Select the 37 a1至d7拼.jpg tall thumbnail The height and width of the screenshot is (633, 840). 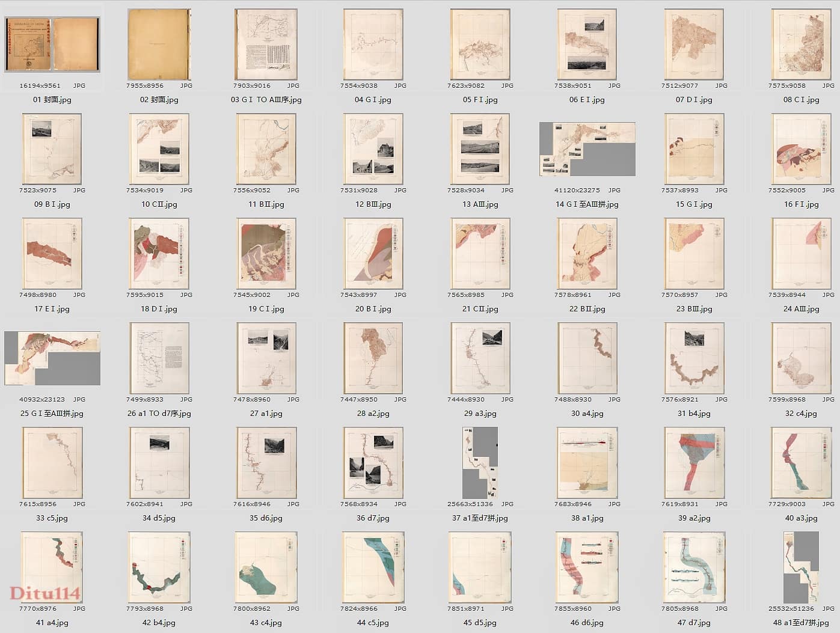[480, 463]
